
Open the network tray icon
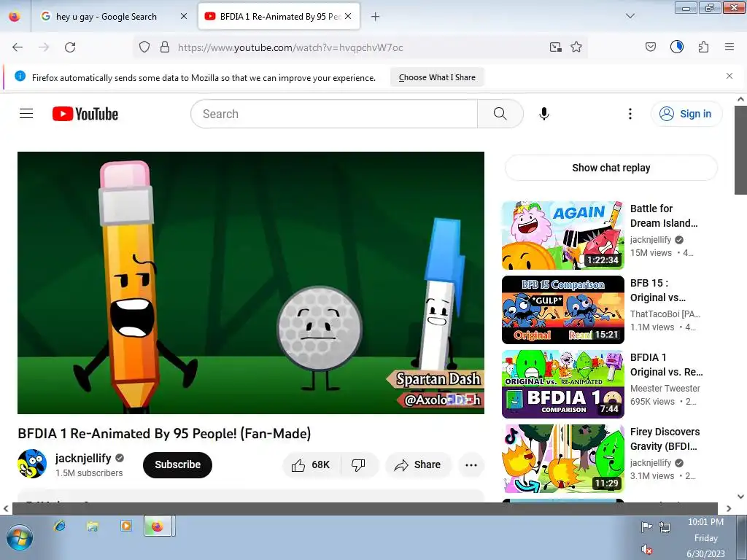click(x=665, y=526)
